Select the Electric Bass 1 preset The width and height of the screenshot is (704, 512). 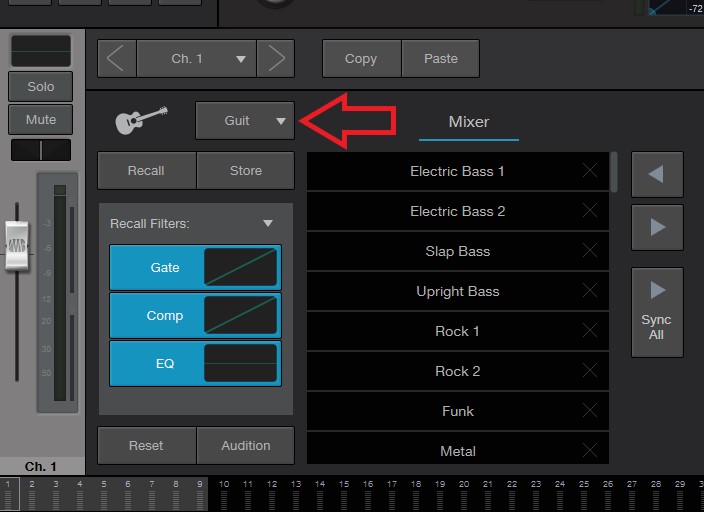coord(458,171)
